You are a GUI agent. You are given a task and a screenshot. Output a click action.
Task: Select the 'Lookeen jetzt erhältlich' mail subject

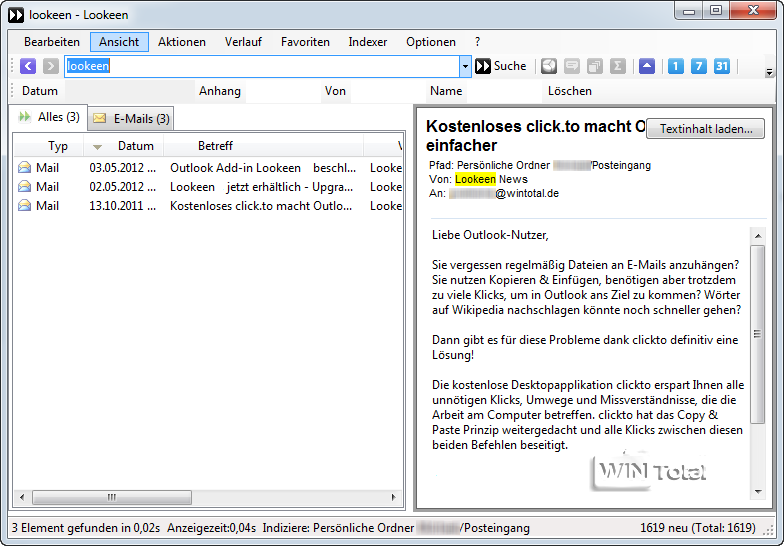(262, 187)
